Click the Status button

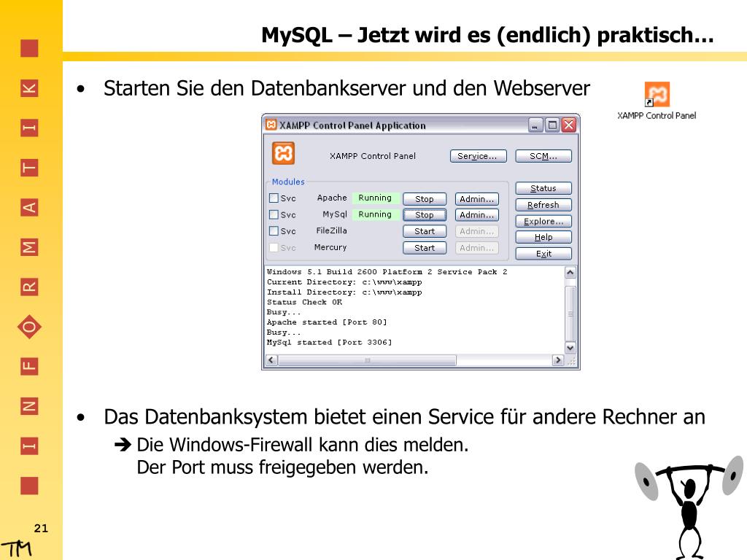click(543, 188)
